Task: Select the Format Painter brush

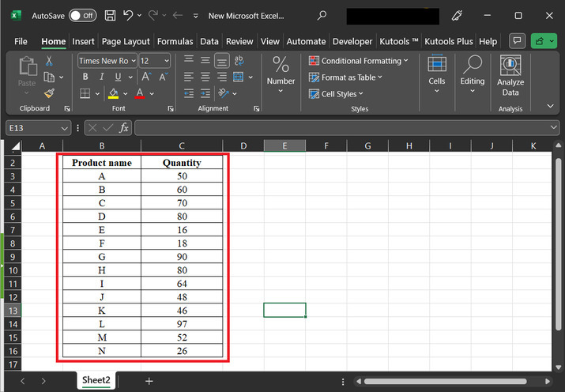Action: coord(49,93)
